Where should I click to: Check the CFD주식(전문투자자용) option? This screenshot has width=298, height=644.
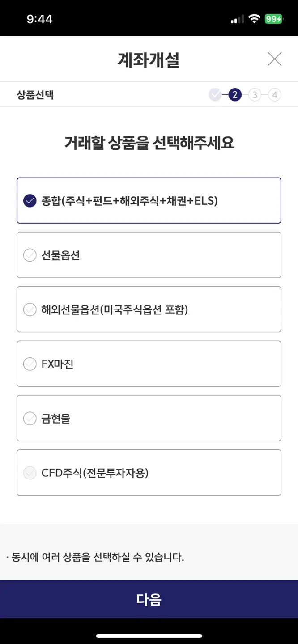(x=149, y=472)
